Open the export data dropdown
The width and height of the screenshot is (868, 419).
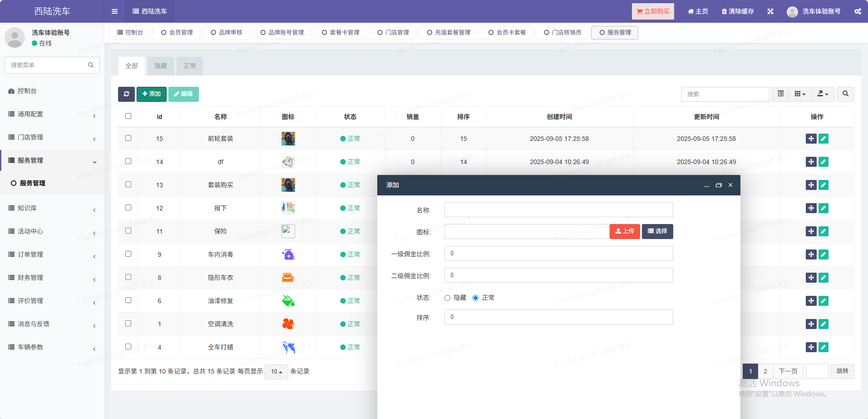[x=823, y=94]
